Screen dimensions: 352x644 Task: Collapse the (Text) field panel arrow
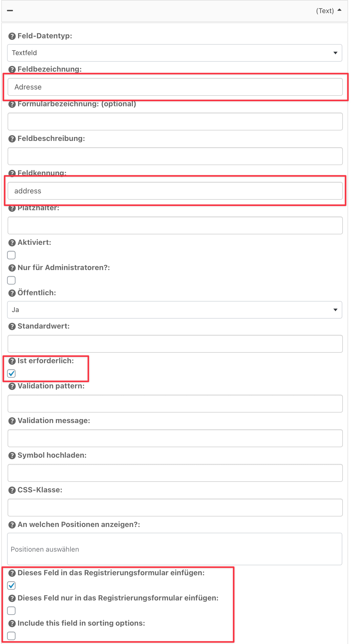pyautogui.click(x=339, y=10)
